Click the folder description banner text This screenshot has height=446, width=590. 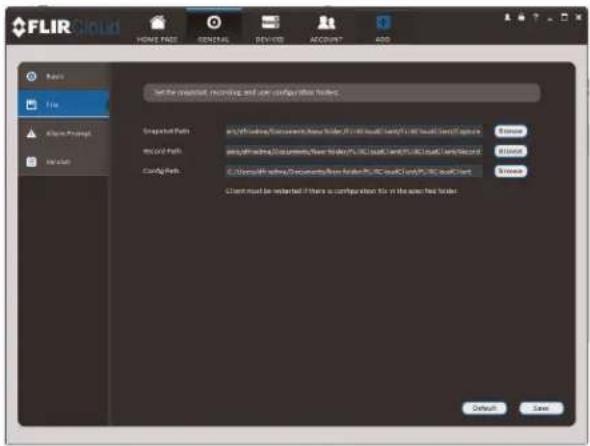tap(247, 92)
